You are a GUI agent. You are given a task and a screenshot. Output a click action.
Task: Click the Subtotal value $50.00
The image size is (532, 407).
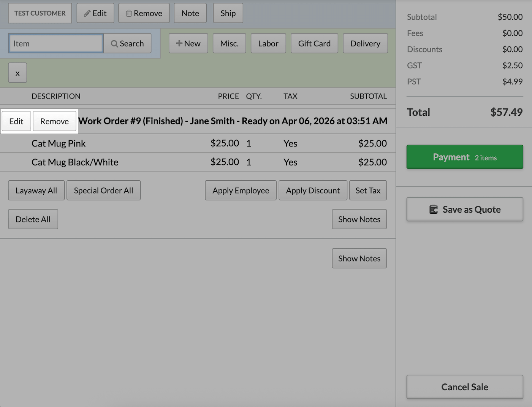point(510,17)
